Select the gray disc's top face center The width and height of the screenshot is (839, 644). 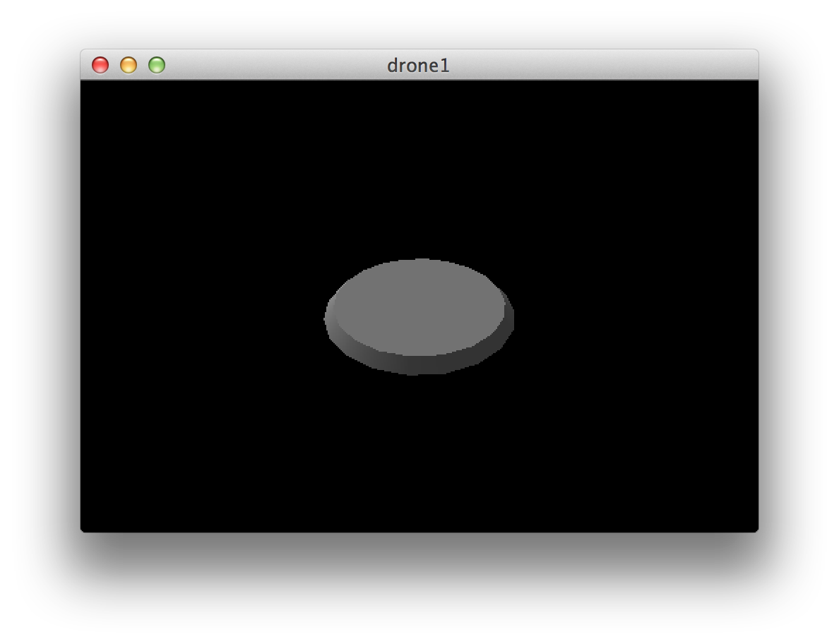[x=419, y=307]
